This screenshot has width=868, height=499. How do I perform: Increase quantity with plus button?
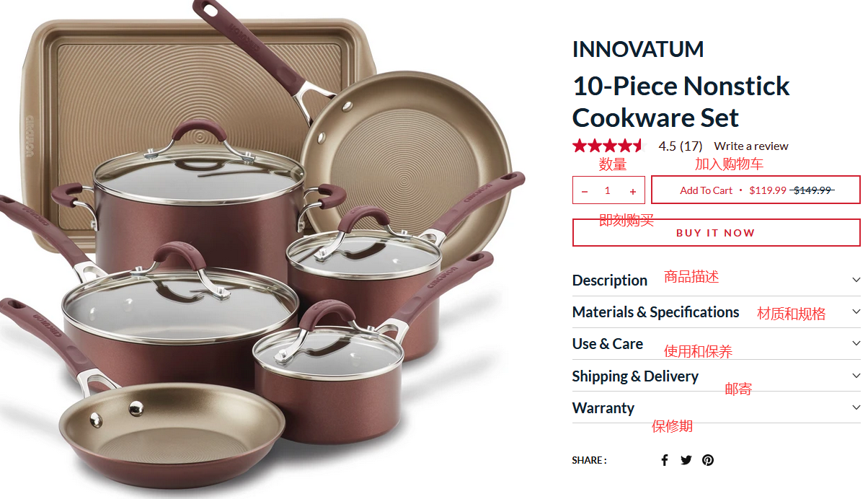[633, 191]
